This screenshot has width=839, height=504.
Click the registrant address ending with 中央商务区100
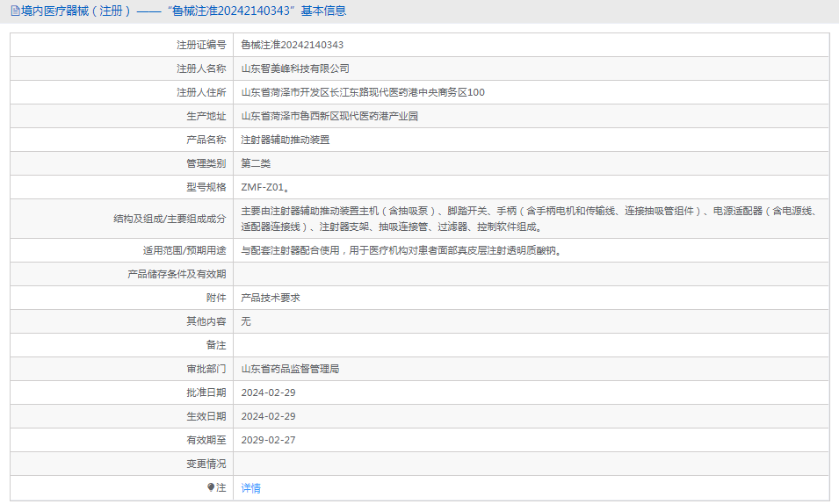(363, 92)
